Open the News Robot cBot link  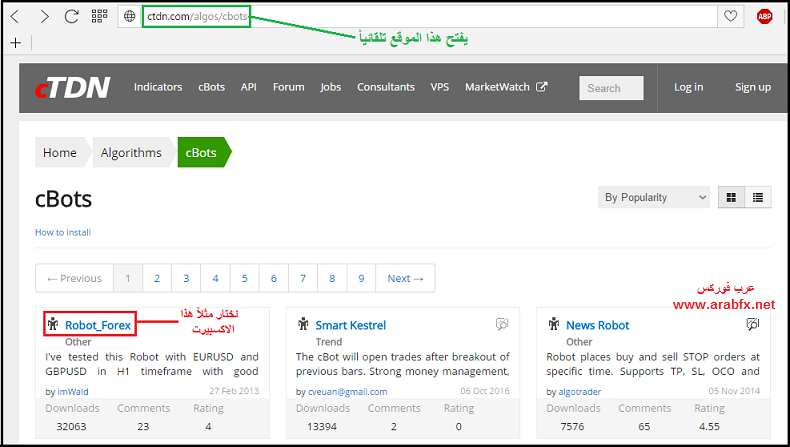point(598,325)
